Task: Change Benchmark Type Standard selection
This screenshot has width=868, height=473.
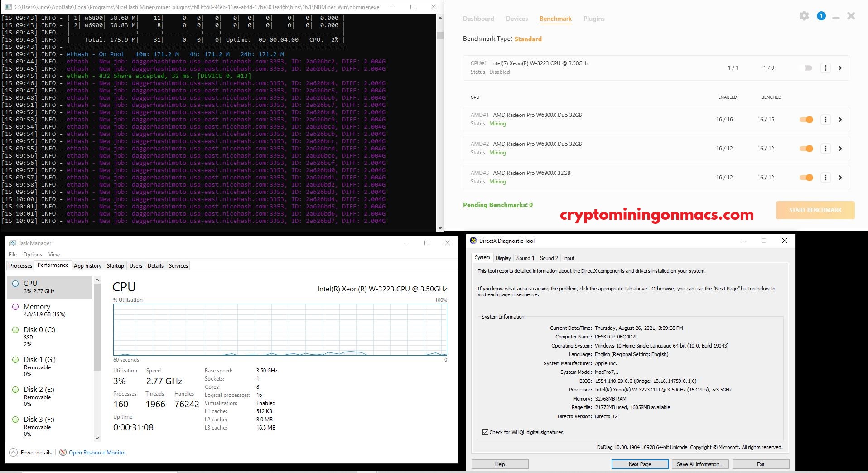Action: tap(528, 39)
